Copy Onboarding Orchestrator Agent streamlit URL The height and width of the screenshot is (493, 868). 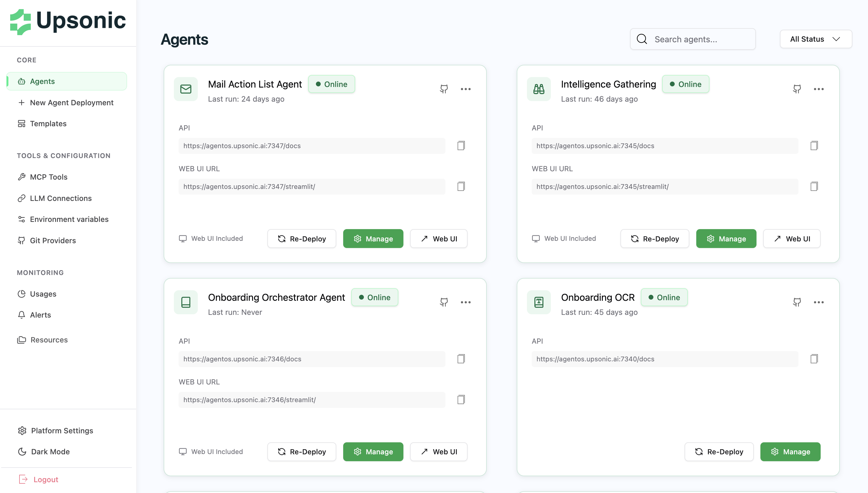(x=461, y=399)
